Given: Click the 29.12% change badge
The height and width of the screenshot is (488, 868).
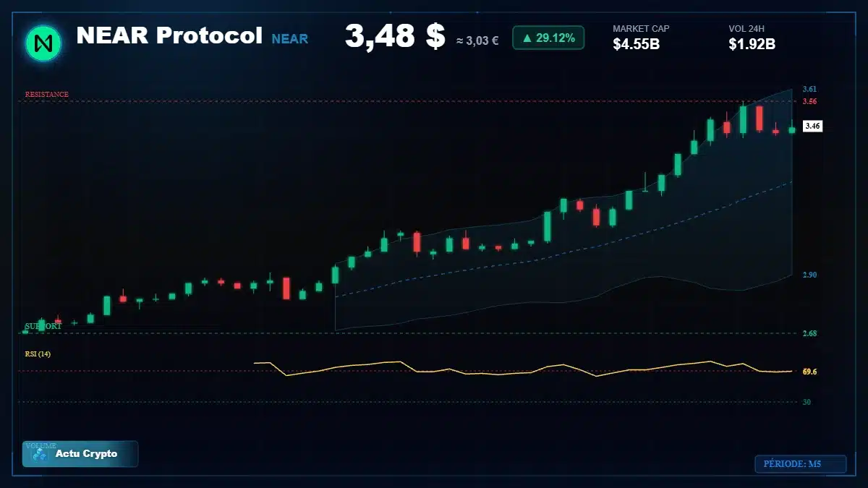Looking at the screenshot, I should point(548,38).
